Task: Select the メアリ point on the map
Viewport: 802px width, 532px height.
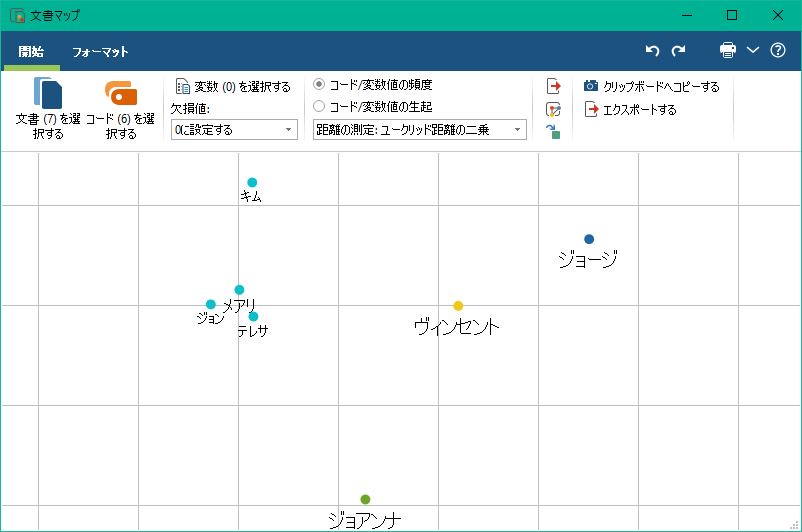Action: (x=239, y=290)
